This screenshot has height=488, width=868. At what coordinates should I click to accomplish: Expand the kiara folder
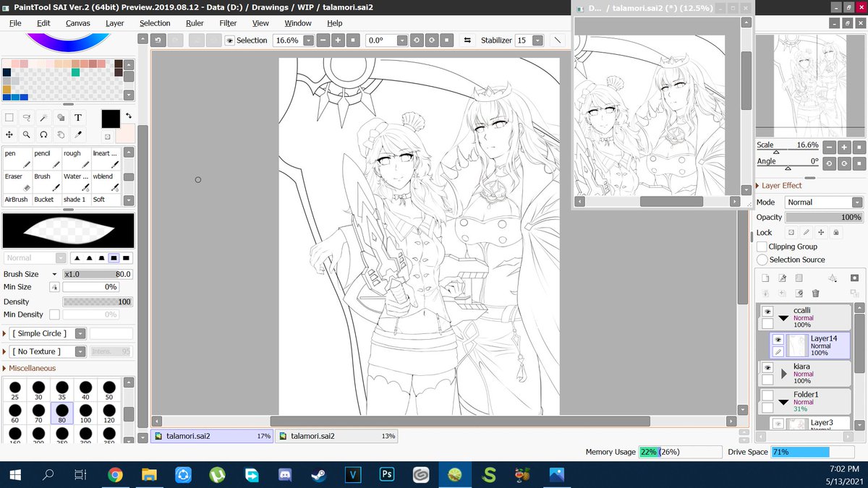pyautogui.click(x=783, y=374)
